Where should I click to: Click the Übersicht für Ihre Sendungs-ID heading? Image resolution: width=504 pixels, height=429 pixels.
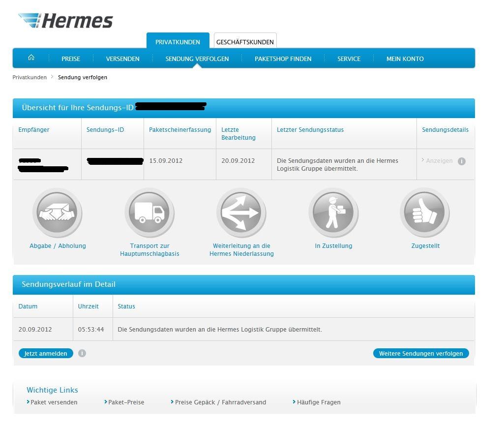tap(78, 107)
